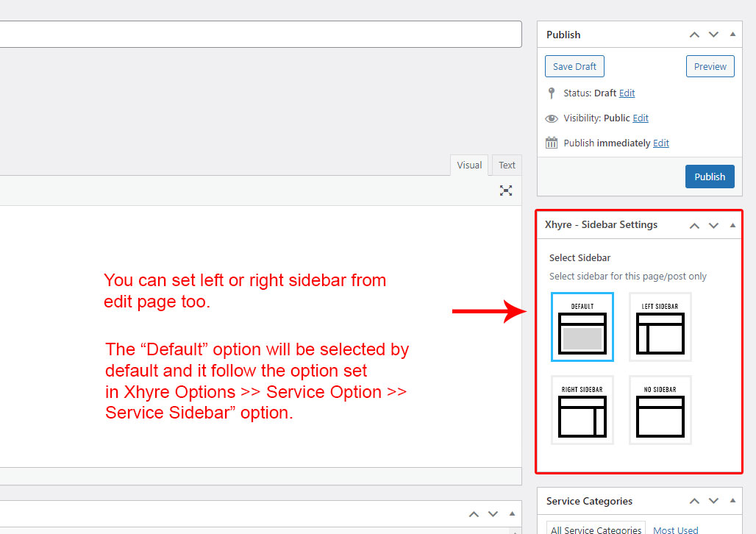Switch to the Text editor tab
Screen dimensions: 756x534
click(507, 165)
